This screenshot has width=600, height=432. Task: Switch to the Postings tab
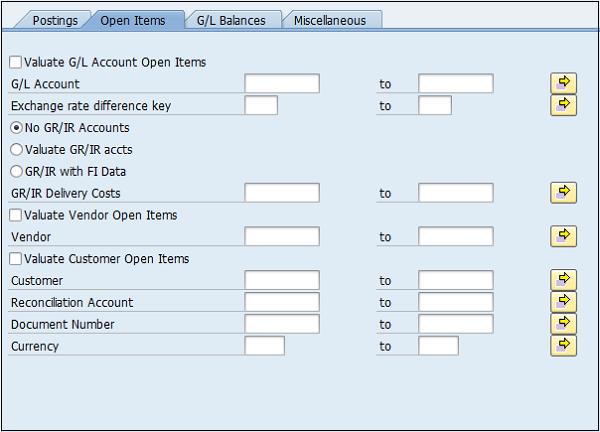pos(55,20)
